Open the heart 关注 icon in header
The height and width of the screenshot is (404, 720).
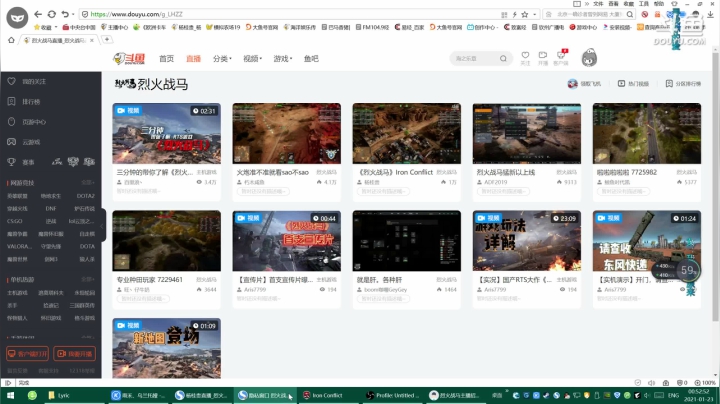(x=525, y=58)
